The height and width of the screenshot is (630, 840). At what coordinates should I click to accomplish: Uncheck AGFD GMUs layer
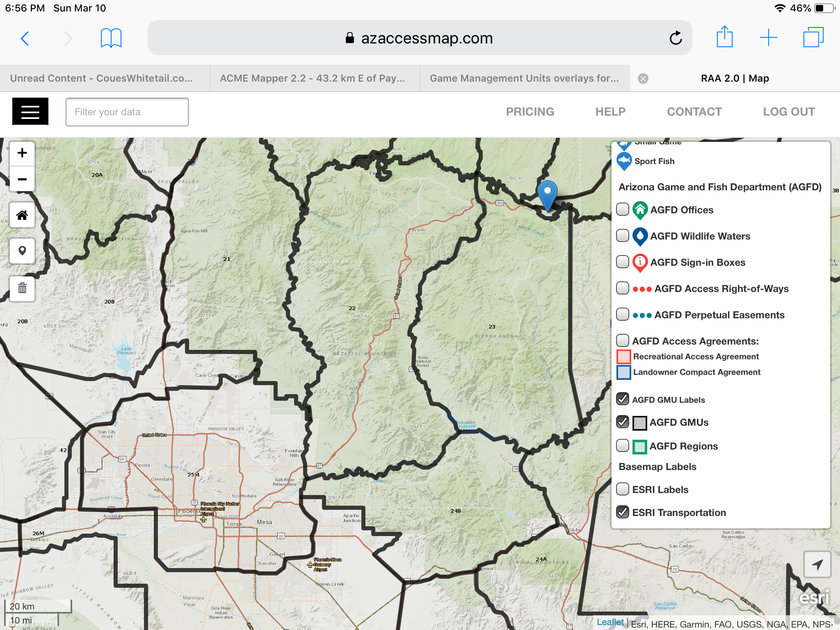click(623, 422)
